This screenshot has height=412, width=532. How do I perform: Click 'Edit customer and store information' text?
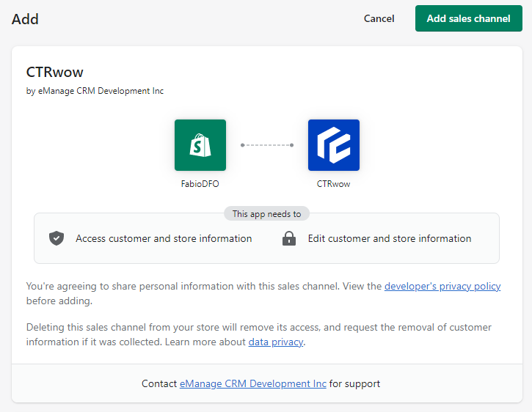tap(390, 238)
